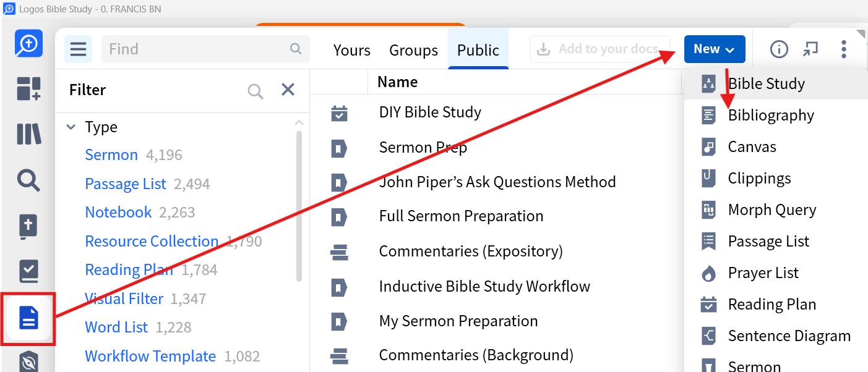Open the New document dropdown

click(x=715, y=49)
